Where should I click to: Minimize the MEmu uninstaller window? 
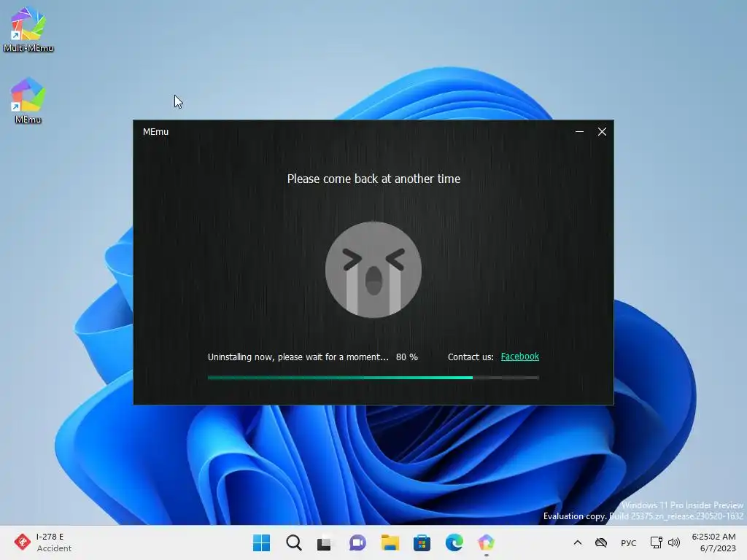click(x=579, y=131)
